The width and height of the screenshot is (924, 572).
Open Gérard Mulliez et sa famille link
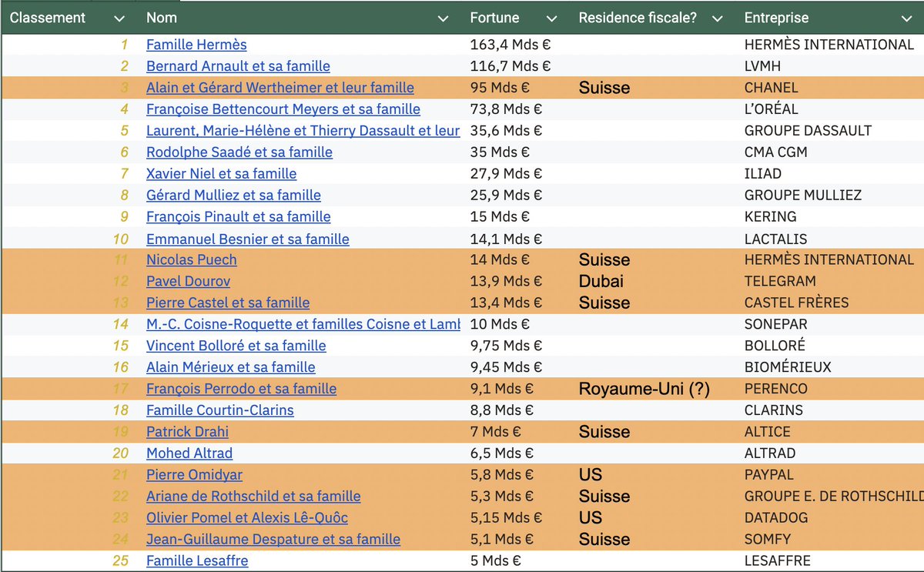[233, 196]
